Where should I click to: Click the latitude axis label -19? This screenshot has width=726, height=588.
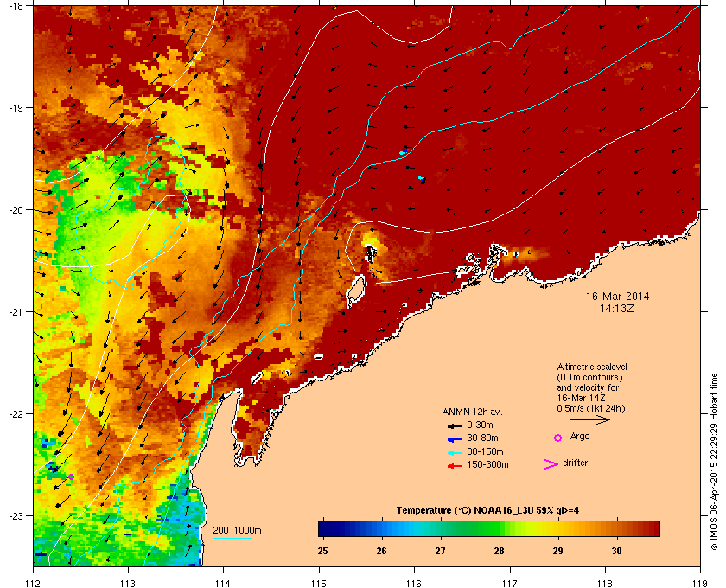pos(16,108)
